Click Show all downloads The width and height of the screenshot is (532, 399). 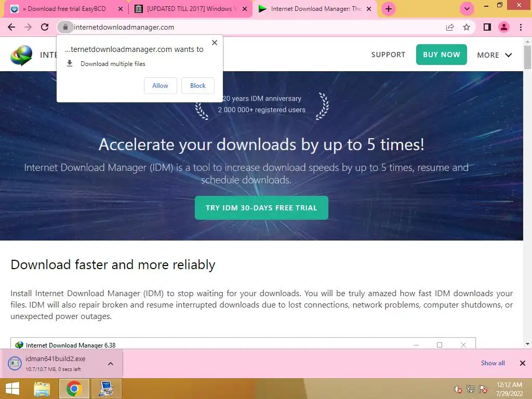[x=493, y=363]
